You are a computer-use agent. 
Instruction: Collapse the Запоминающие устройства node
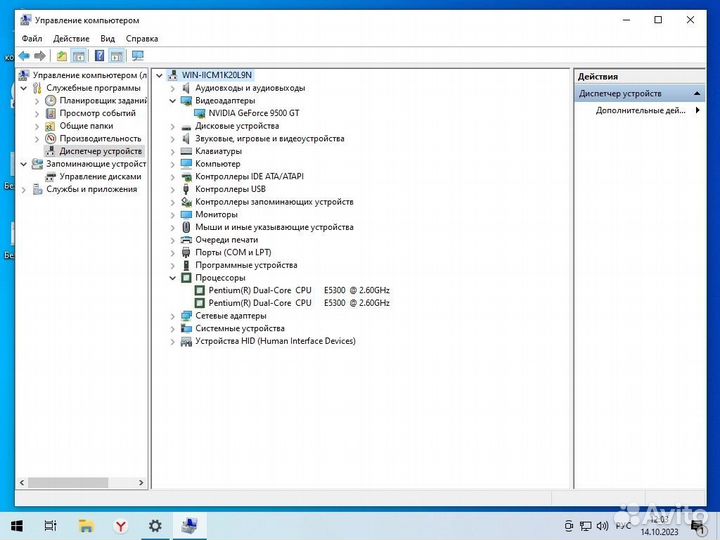click(x=24, y=164)
